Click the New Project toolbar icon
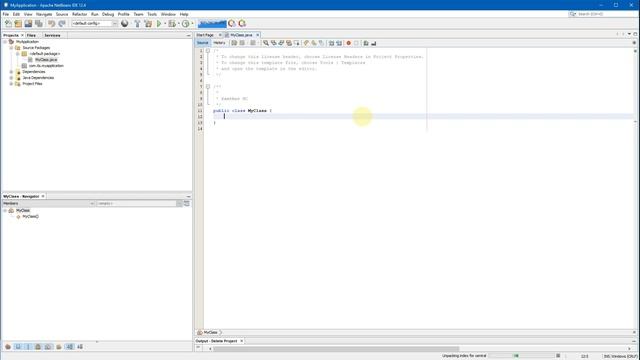The width and height of the screenshot is (640, 360). [x=18, y=24]
